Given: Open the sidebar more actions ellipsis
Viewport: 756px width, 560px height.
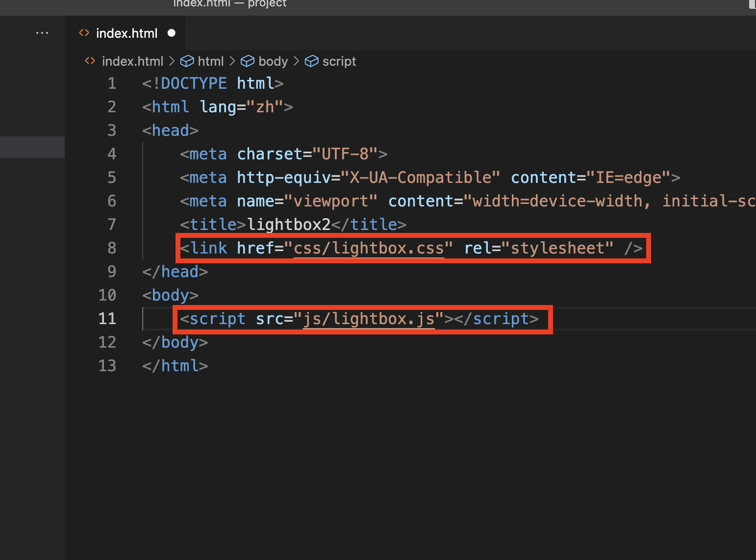Looking at the screenshot, I should point(42,33).
